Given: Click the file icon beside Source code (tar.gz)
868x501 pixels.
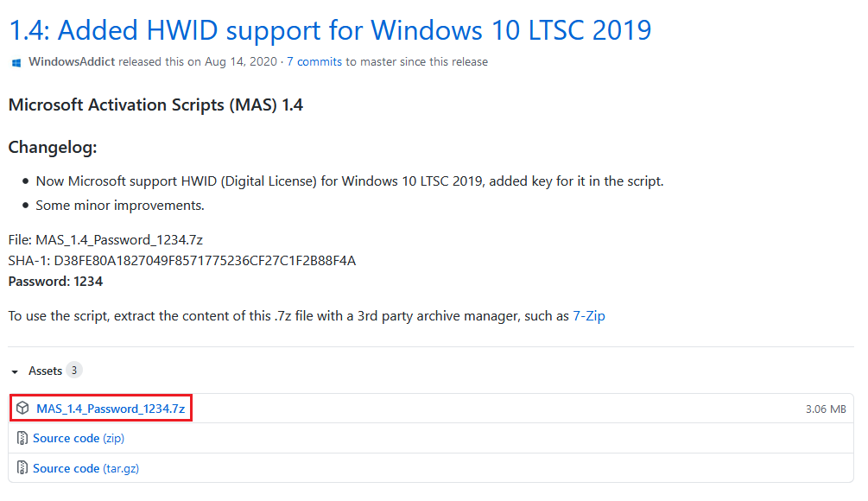Looking at the screenshot, I should [22, 469].
